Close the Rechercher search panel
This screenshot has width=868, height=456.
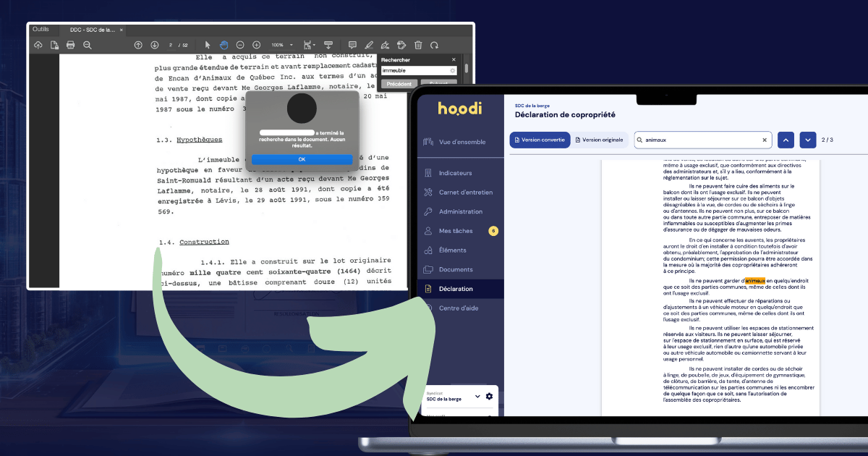454,60
